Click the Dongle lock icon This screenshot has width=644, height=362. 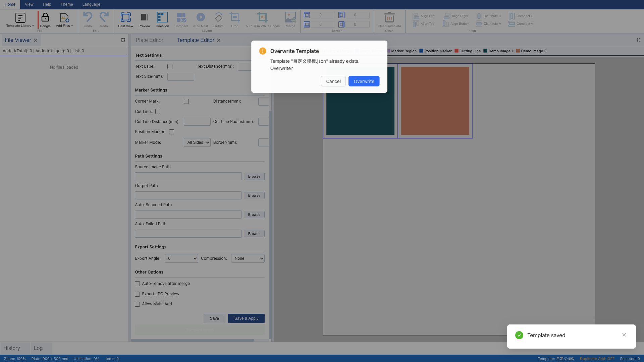click(45, 17)
